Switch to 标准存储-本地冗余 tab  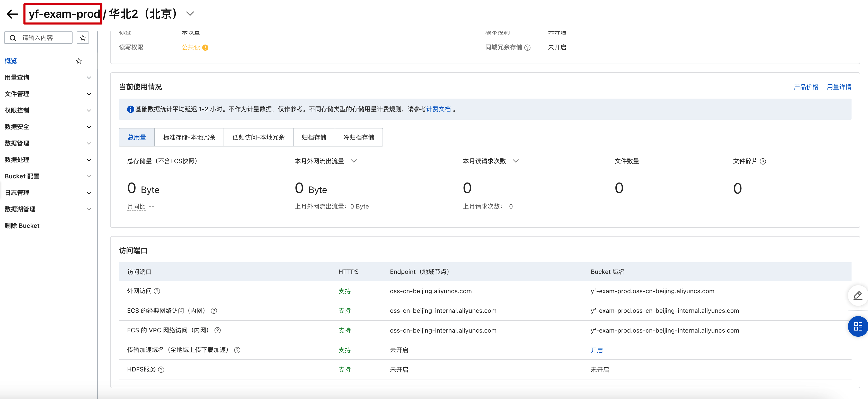(189, 137)
